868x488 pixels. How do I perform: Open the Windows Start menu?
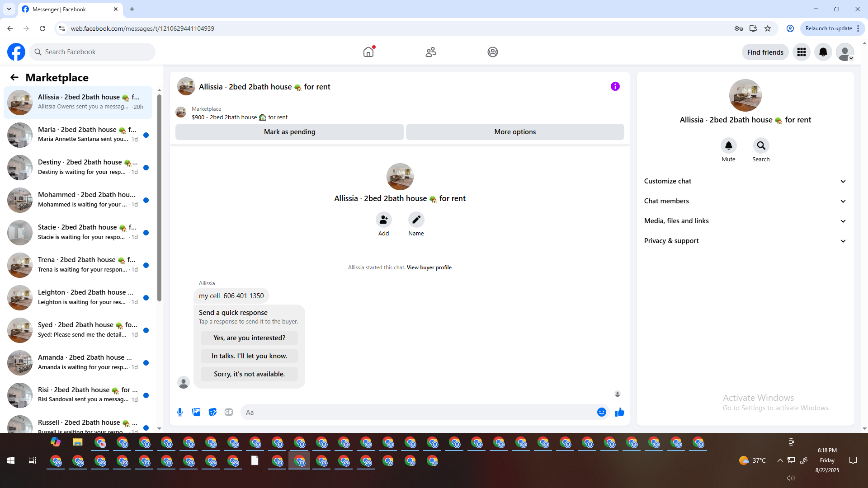pos(11,460)
